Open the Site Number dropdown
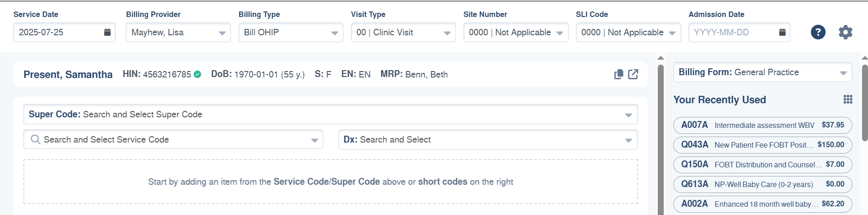Screen dimensions: 868x215 (x=516, y=33)
